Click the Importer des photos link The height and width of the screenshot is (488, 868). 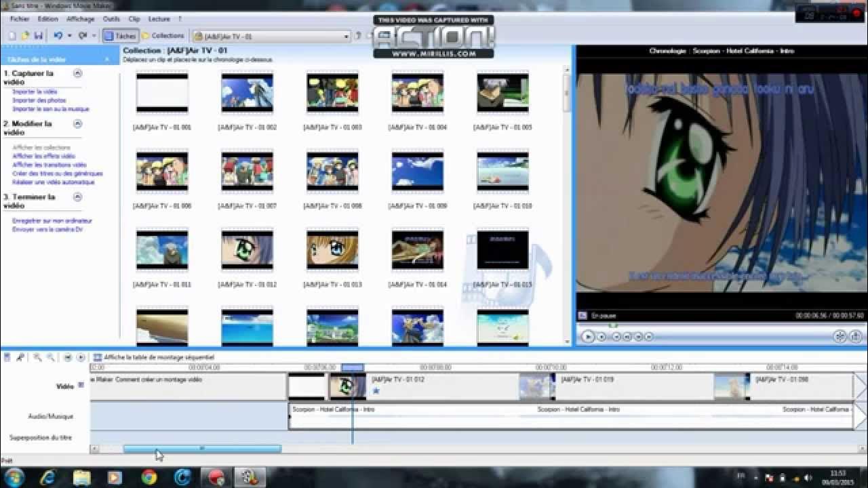pyautogui.click(x=39, y=100)
